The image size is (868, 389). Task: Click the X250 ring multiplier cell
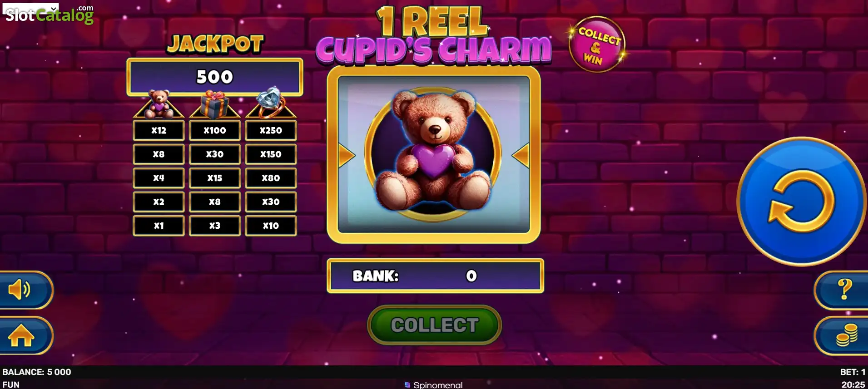point(271,130)
